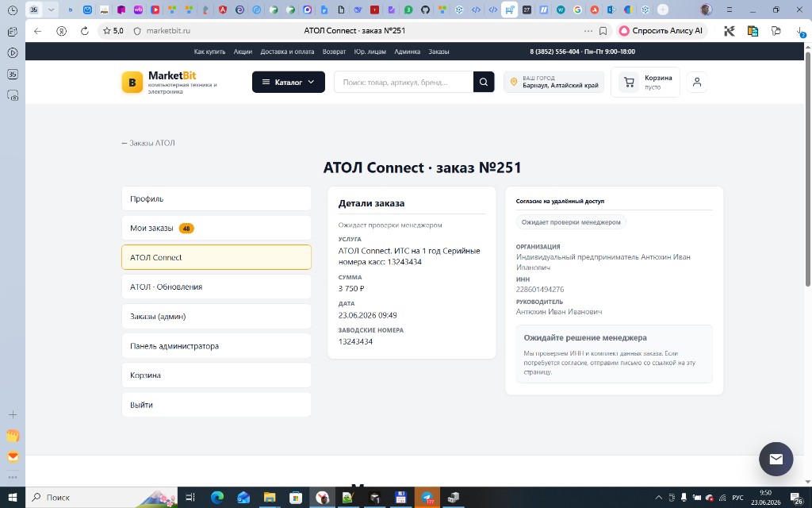The height and width of the screenshot is (508, 812).
Task: Click the browser back arrow
Action: click(x=38, y=31)
